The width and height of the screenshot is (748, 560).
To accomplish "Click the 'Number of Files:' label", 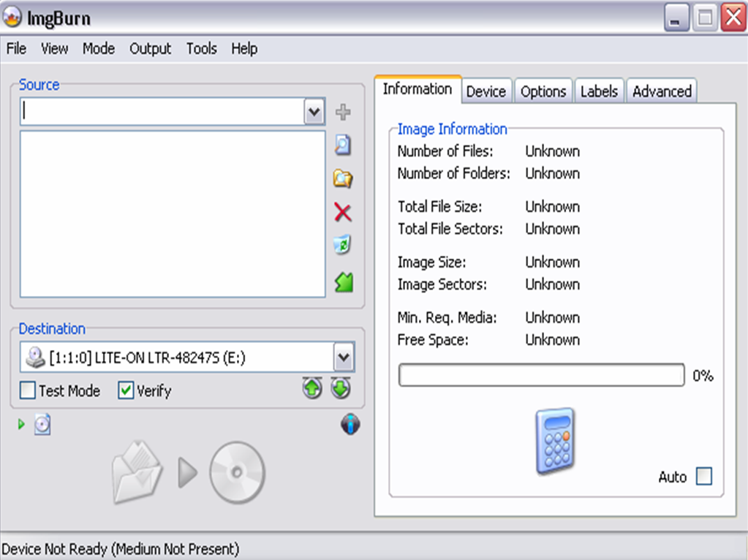I will pos(445,151).
